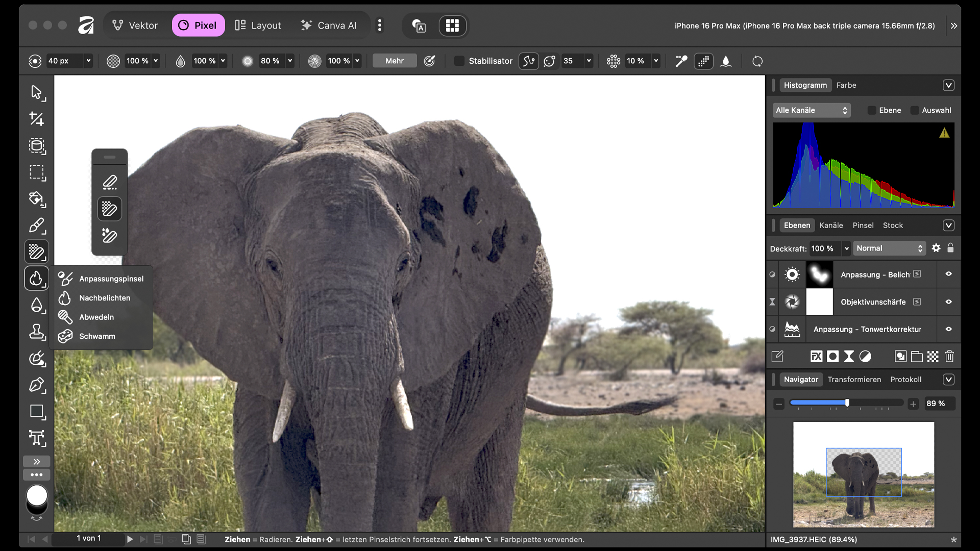Select the Crop tool
980x551 pixels.
[x=37, y=119]
